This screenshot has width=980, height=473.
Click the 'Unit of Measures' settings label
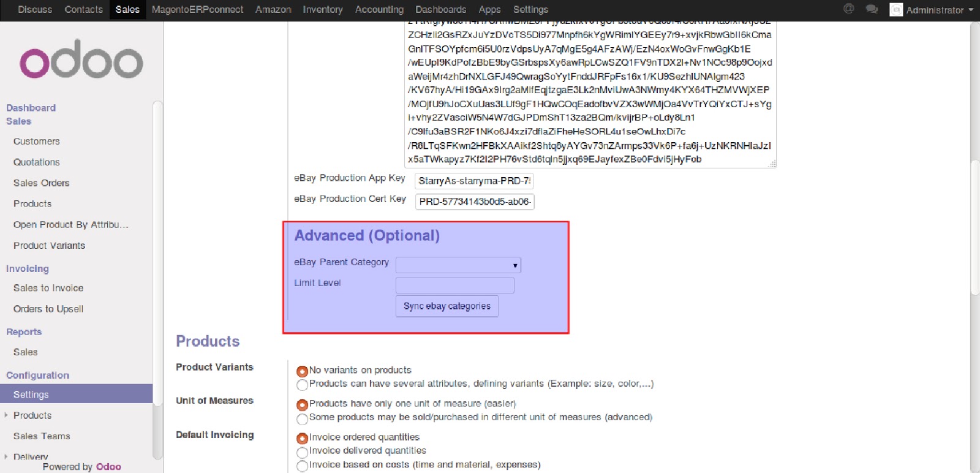click(x=214, y=401)
